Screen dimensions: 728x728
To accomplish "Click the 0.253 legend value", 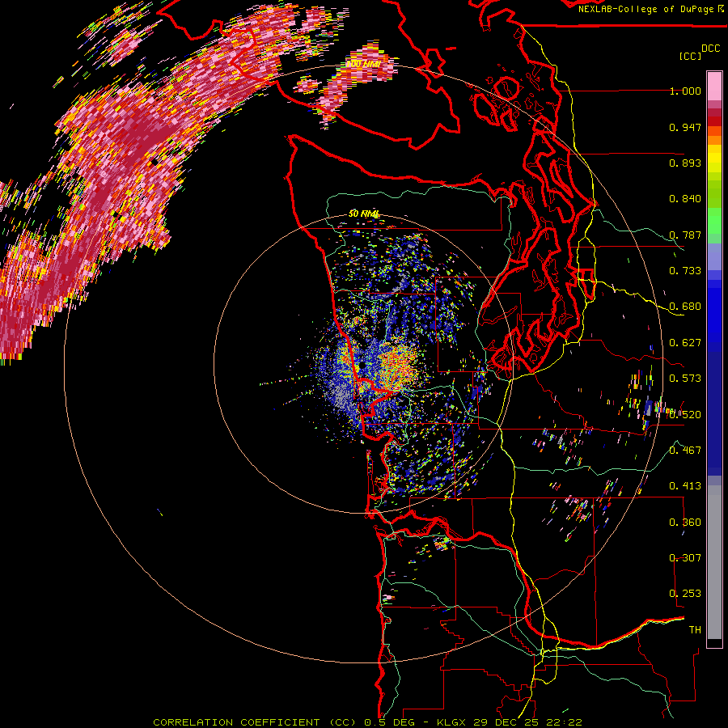I will [685, 594].
